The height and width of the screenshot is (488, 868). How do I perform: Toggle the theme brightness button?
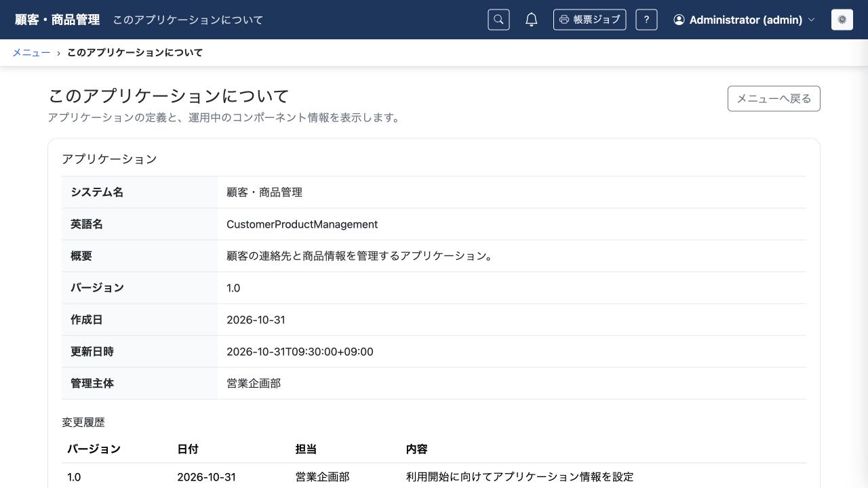[842, 20]
